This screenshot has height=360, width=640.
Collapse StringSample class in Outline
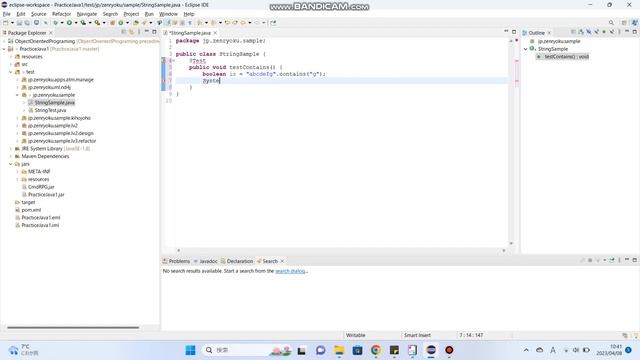(526, 49)
